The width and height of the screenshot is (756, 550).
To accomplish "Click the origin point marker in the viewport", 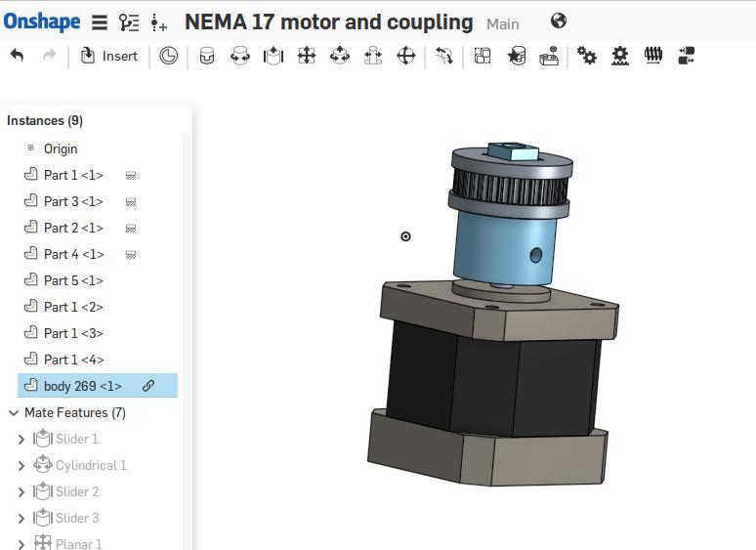I will pos(405,236).
